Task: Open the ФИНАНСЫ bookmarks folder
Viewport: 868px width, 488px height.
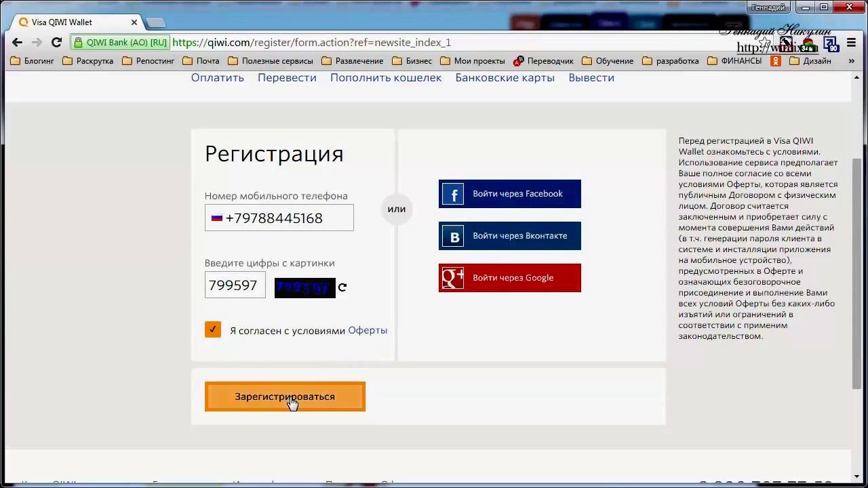Action: 734,61
